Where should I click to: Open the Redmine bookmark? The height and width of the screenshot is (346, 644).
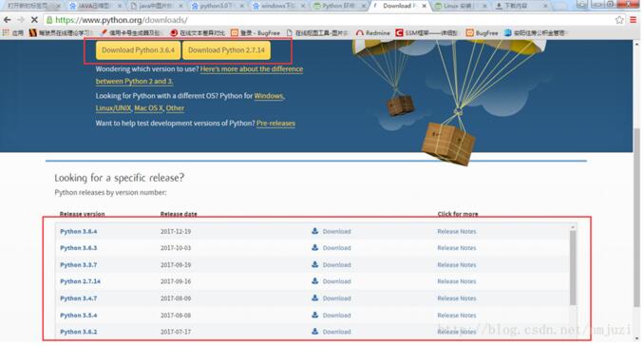[372, 33]
